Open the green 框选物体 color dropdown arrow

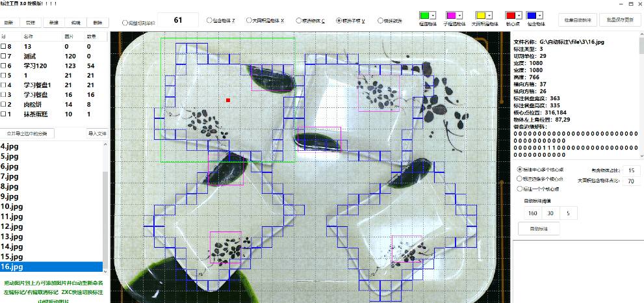433,15
